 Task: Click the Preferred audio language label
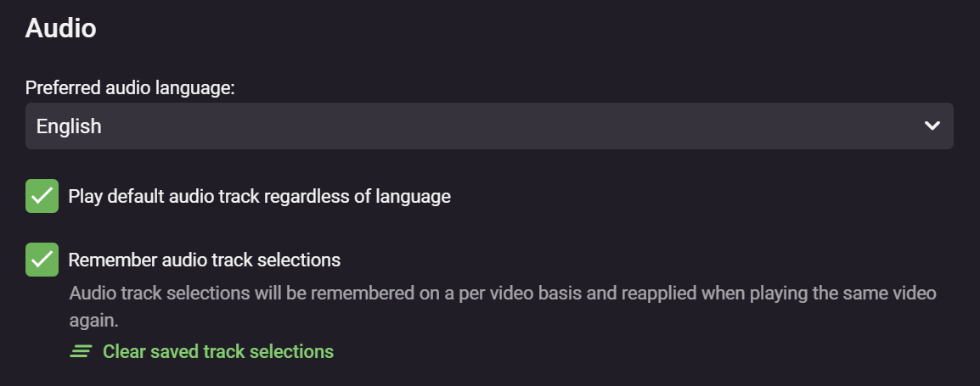click(x=130, y=87)
